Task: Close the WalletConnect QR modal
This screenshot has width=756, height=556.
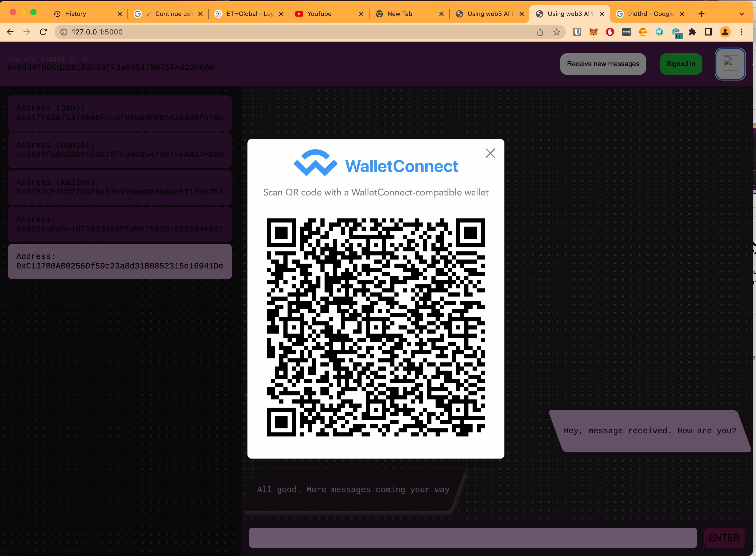Action: tap(490, 153)
